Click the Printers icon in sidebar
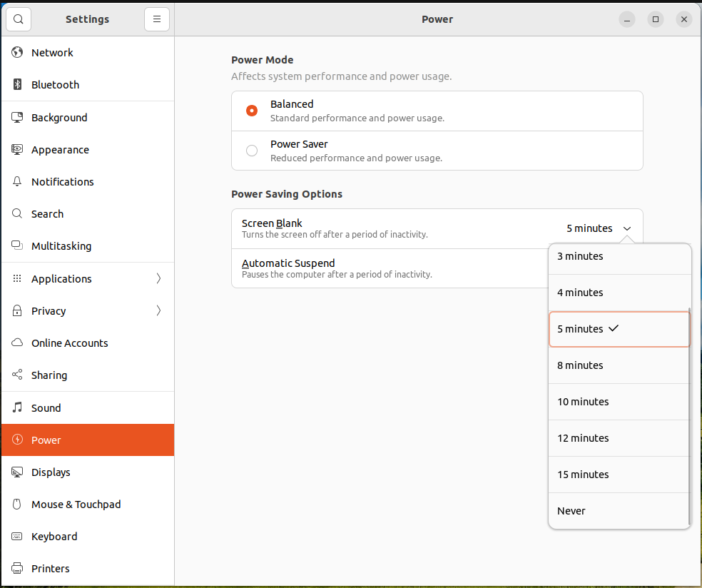The height and width of the screenshot is (588, 702). [17, 568]
